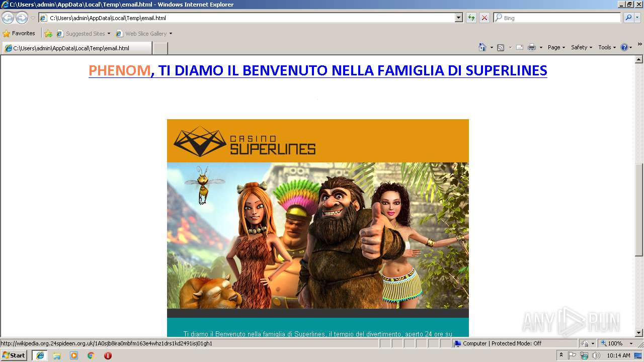This screenshot has height=362, width=644.
Task: Show hidden system tray icons arrow
Action: point(561,355)
